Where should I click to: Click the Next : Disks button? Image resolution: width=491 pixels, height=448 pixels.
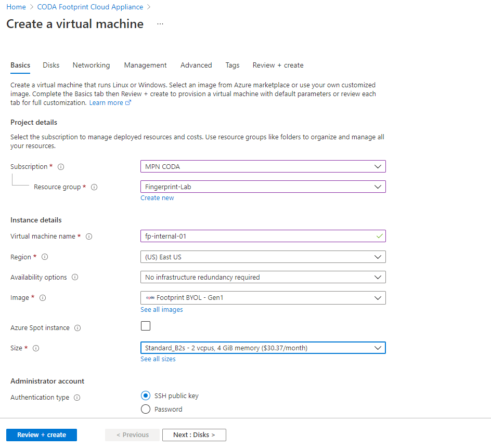pyautogui.click(x=194, y=435)
